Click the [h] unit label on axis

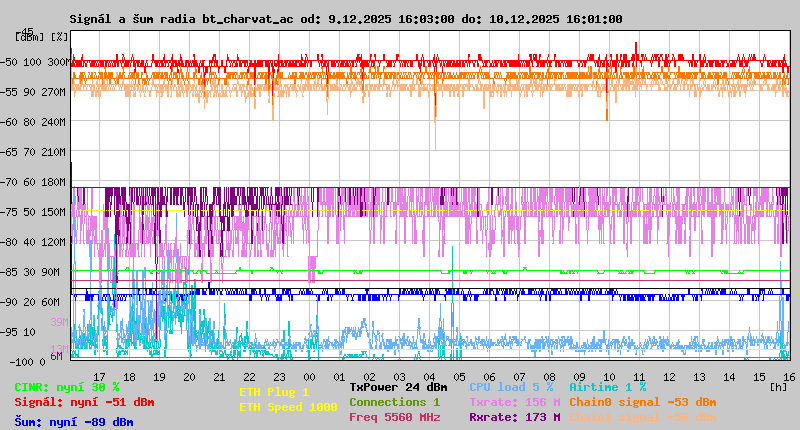(778, 387)
